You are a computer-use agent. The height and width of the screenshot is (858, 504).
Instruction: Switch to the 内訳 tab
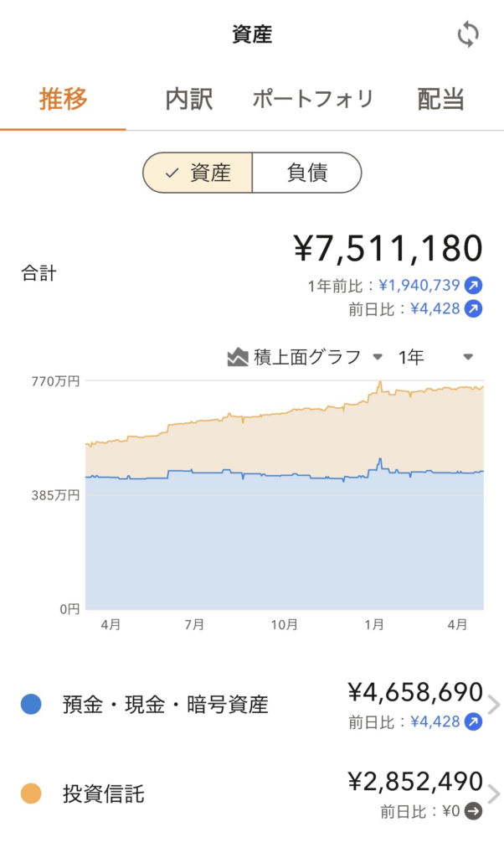189,100
